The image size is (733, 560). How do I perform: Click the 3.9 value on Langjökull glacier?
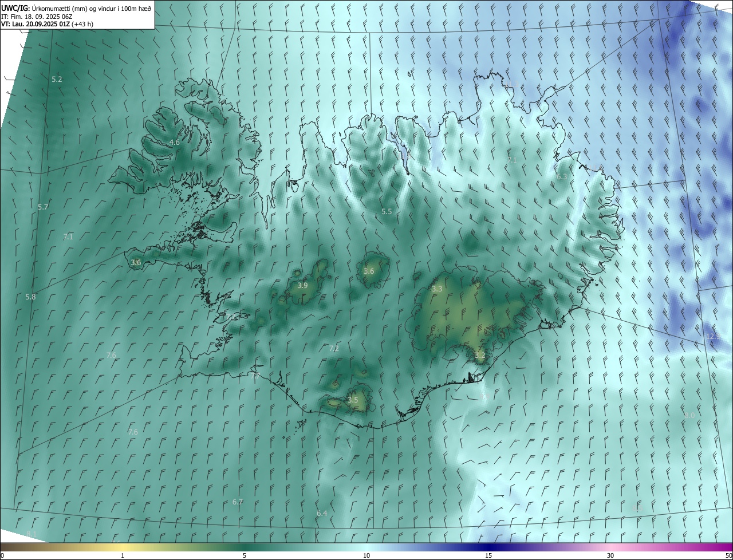[x=302, y=285]
